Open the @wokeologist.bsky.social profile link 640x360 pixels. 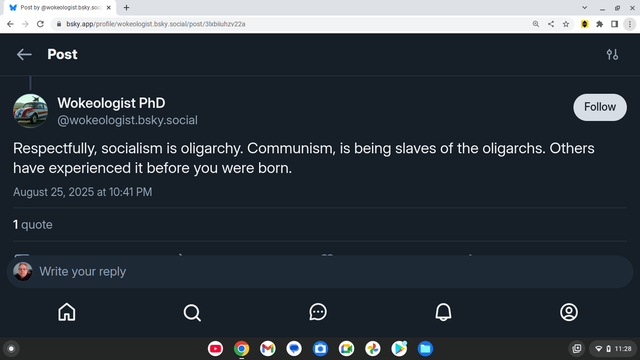tap(127, 120)
